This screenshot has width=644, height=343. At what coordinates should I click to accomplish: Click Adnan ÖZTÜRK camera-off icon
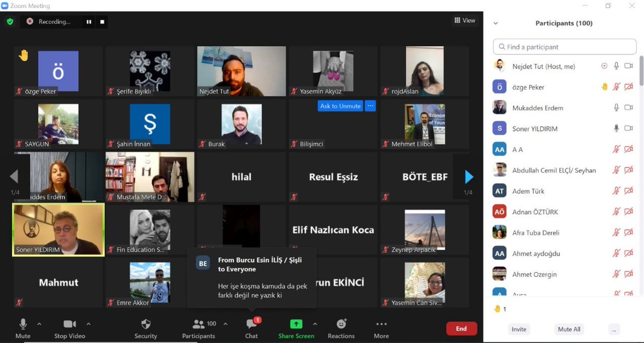629,211
